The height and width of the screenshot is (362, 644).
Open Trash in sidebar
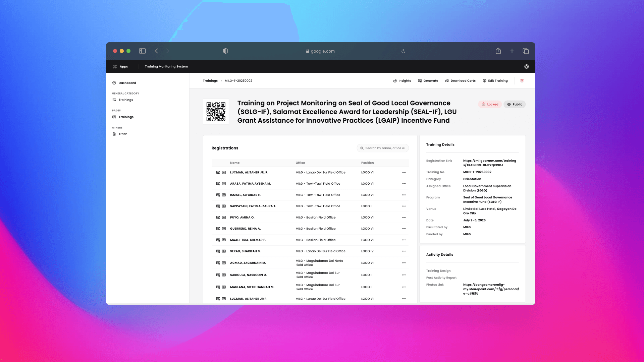coord(123,134)
